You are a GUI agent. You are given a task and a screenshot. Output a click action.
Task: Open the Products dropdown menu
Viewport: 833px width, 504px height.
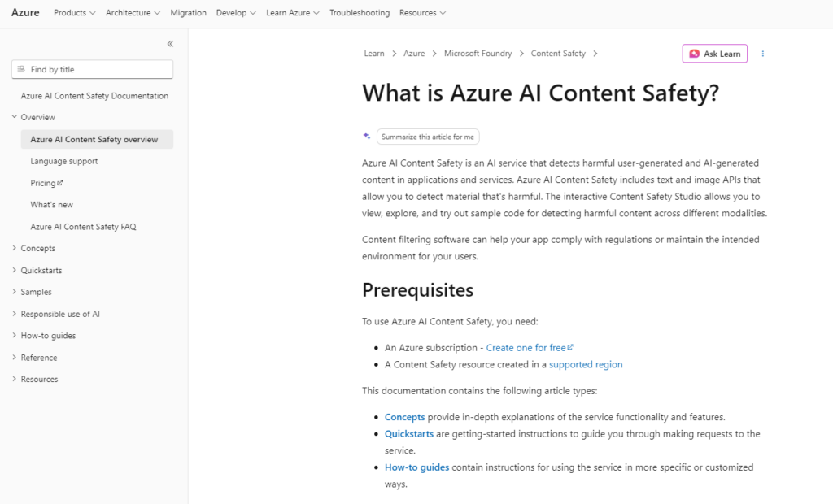pyautogui.click(x=74, y=13)
